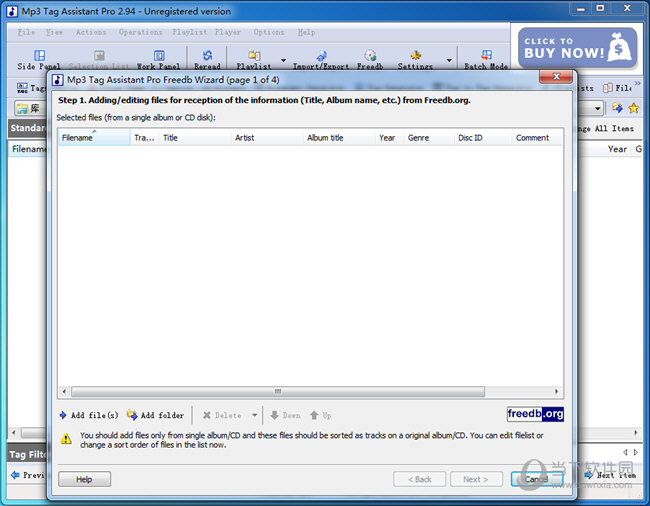
Task: Sort by Year column in wizard
Action: [389, 138]
